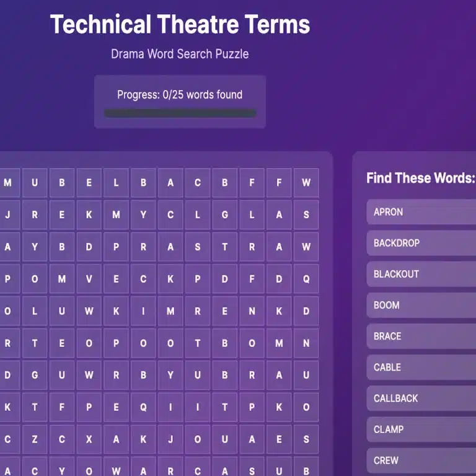Click letter D in row A Y B D P R
This screenshot has width=476, height=476.
tap(89, 247)
